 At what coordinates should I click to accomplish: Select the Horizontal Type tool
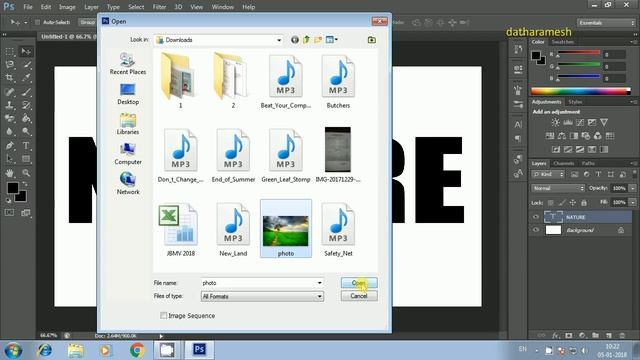26,145
